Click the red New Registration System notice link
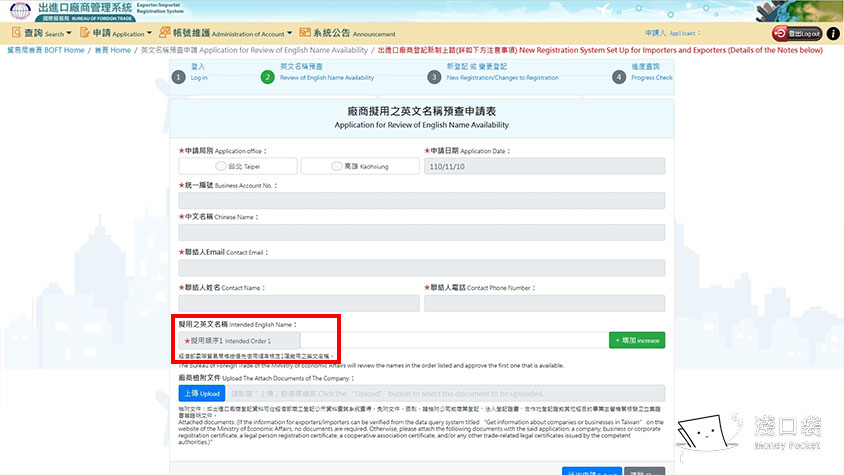This screenshot has height=475, width=844. (x=600, y=50)
